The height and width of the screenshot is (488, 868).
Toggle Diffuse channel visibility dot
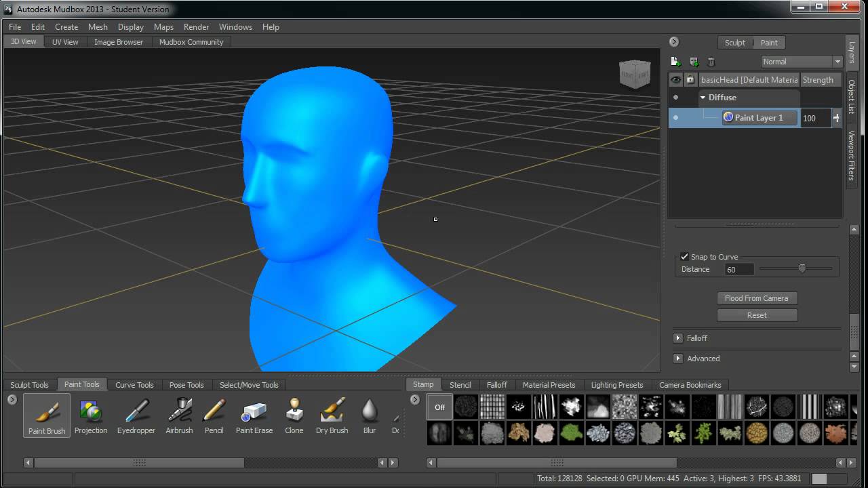click(x=675, y=97)
